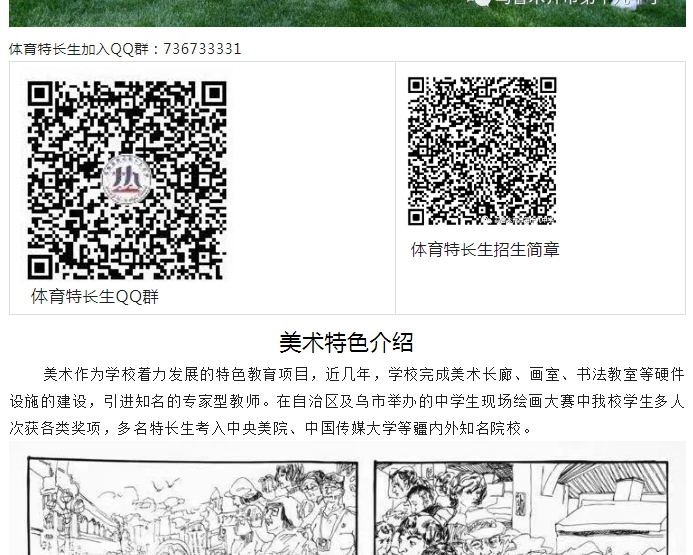The height and width of the screenshot is (555, 693).
Task: Click the QQ group number 736733331
Action: click(202, 49)
